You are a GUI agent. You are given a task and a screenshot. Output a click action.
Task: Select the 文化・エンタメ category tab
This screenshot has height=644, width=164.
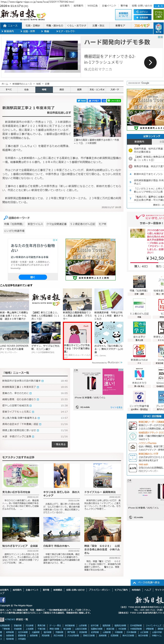coord(97,89)
